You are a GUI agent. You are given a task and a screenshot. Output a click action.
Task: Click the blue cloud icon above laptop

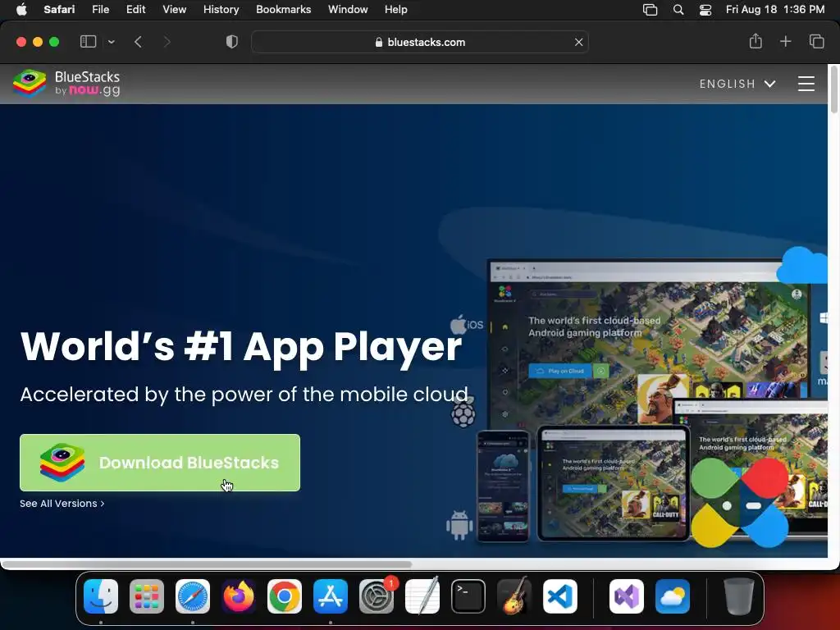click(x=802, y=265)
